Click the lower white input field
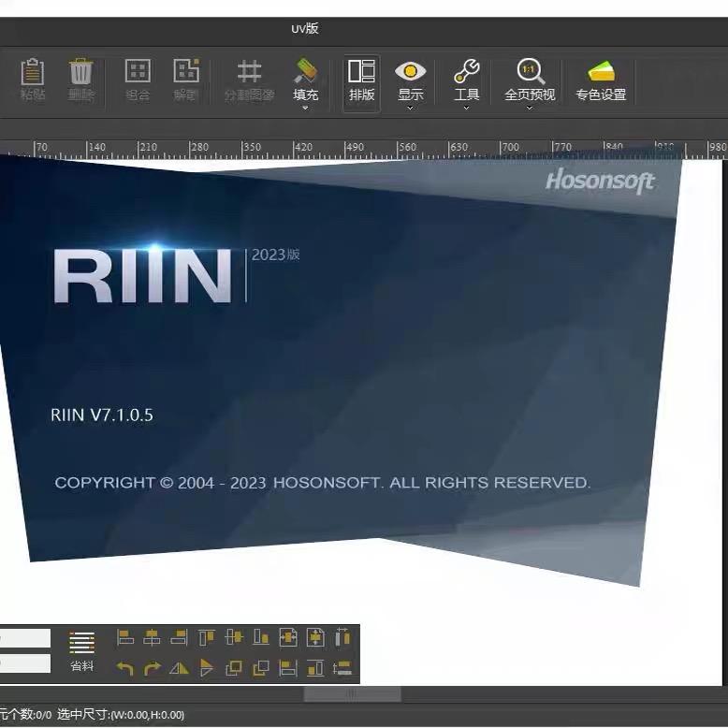This screenshot has width=728, height=728. click(x=25, y=663)
